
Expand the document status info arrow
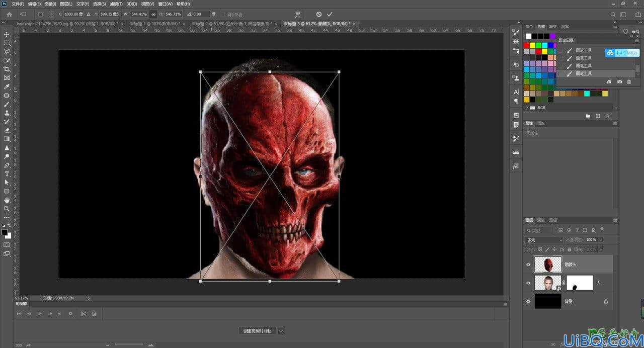(x=89, y=298)
